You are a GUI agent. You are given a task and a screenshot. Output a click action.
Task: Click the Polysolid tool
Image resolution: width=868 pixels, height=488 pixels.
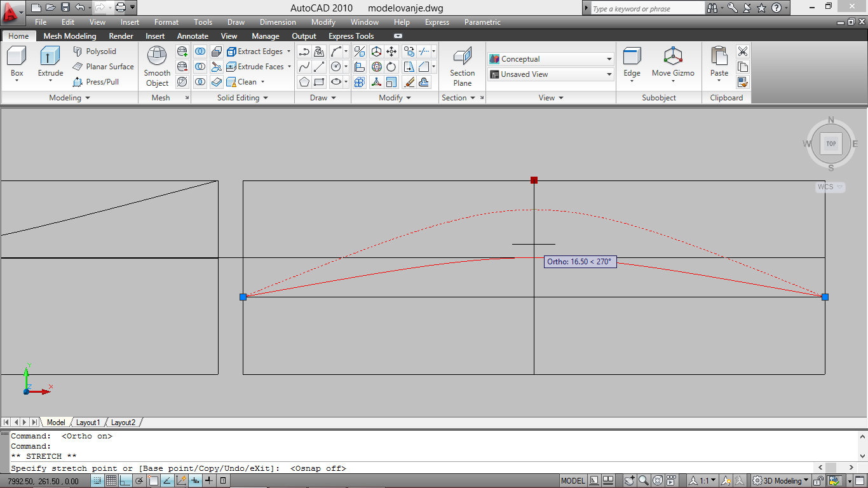click(x=95, y=51)
